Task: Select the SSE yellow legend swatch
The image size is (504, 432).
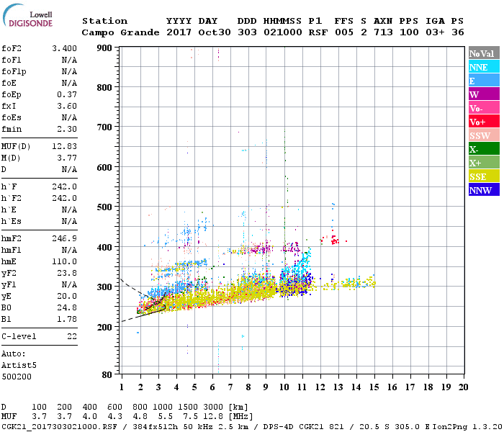Action: click(484, 176)
